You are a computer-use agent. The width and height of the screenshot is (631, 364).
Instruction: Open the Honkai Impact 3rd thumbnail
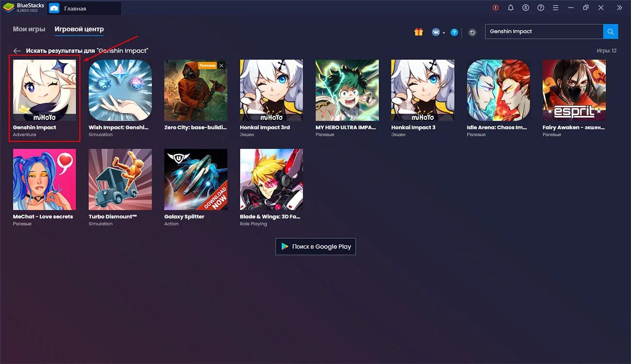tap(271, 90)
